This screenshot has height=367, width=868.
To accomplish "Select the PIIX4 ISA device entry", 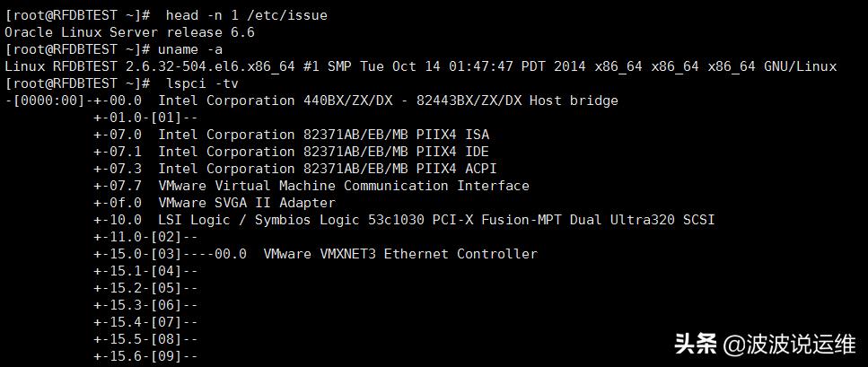I will (323, 135).
